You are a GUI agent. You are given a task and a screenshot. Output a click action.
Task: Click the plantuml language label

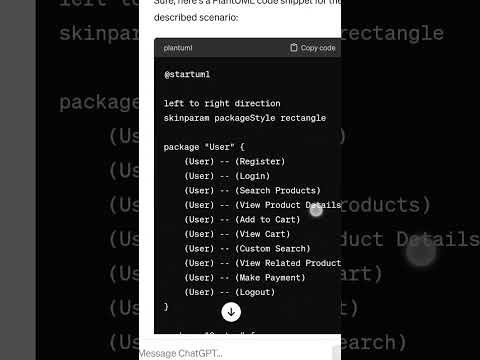(178, 48)
